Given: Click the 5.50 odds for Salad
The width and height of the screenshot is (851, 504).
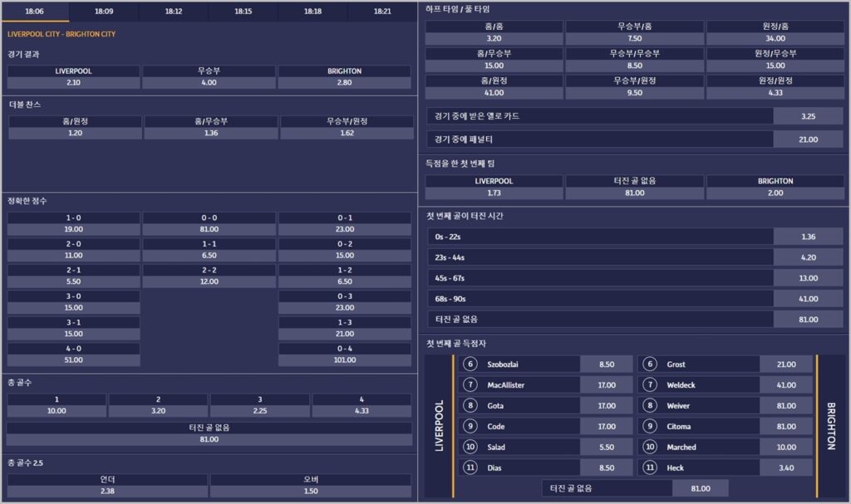Looking at the screenshot, I should coord(606,447).
